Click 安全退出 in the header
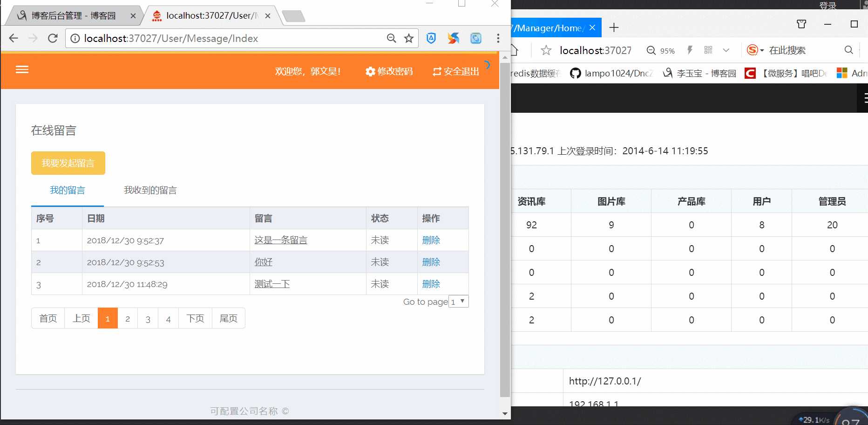Screen dimensions: 868x425 461,71
